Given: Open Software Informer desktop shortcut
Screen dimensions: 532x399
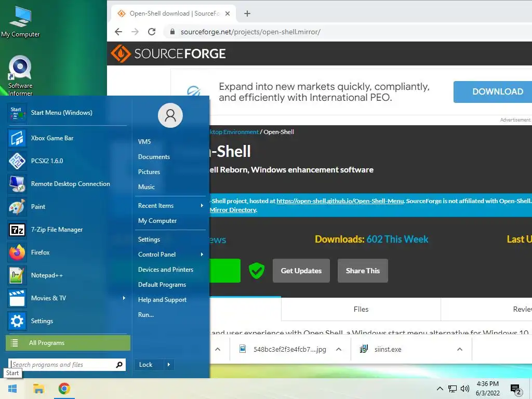Looking at the screenshot, I should [x=20, y=76].
